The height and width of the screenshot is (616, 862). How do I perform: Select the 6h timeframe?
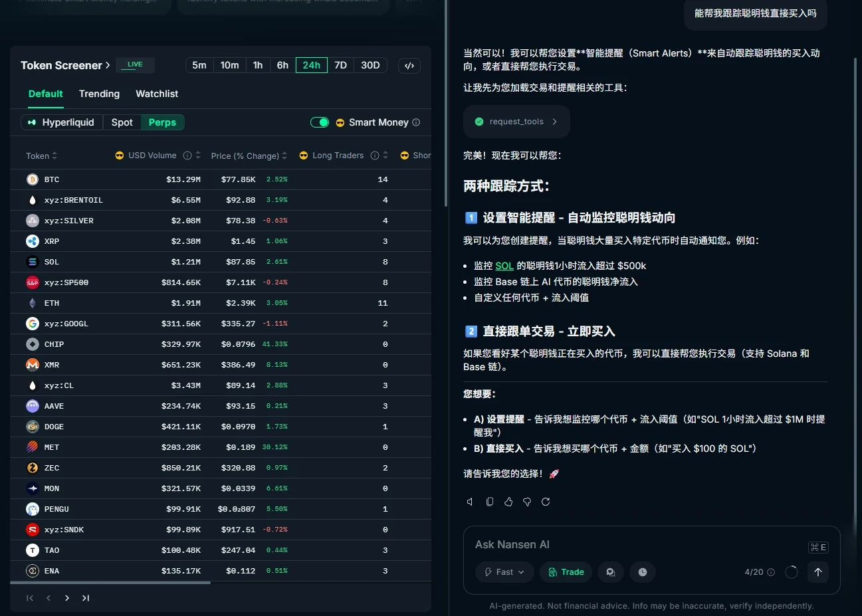[282, 65]
